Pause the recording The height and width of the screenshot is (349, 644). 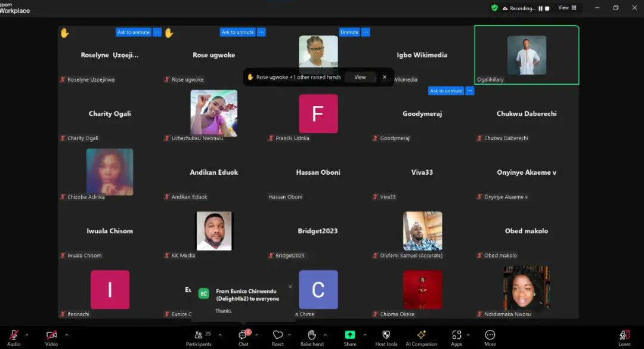click(x=540, y=8)
